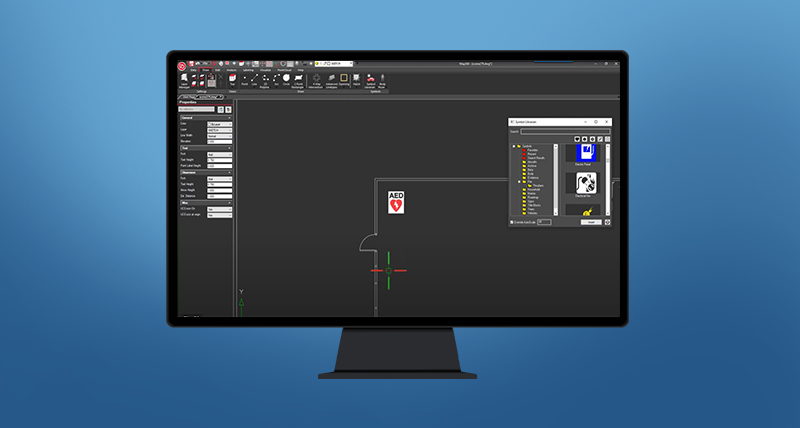Toggle the Override AutoScale checkbox
This screenshot has height=428, width=800.
(x=512, y=222)
